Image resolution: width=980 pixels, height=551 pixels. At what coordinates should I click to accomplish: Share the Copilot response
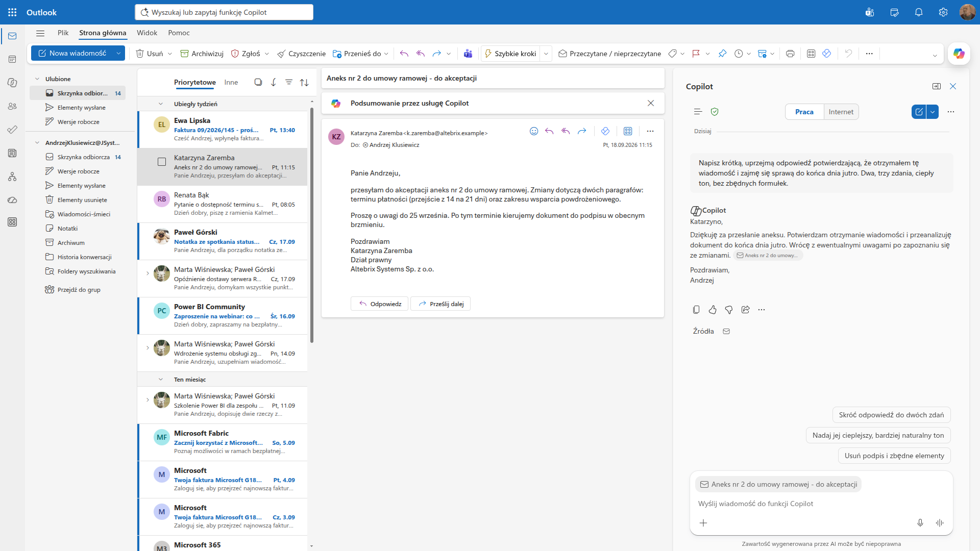point(745,310)
